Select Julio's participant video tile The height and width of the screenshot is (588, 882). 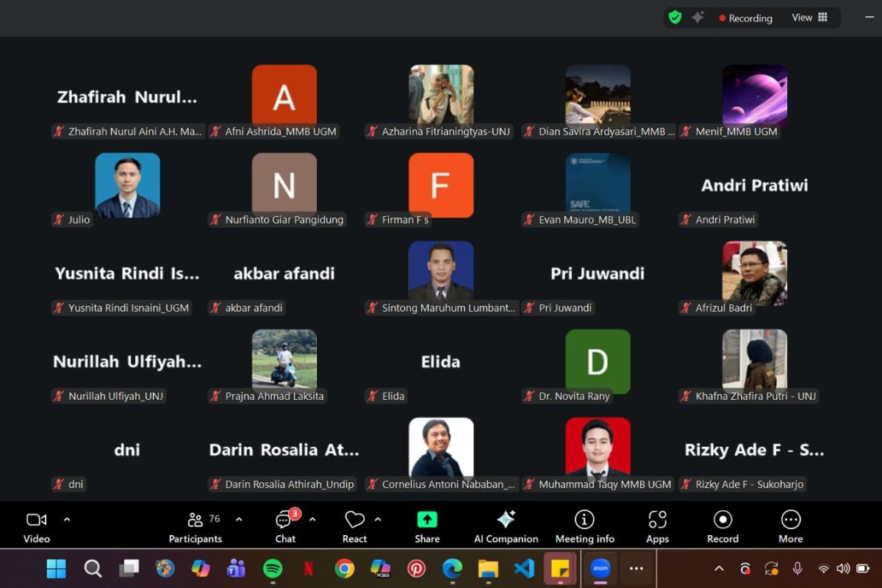pos(127,186)
